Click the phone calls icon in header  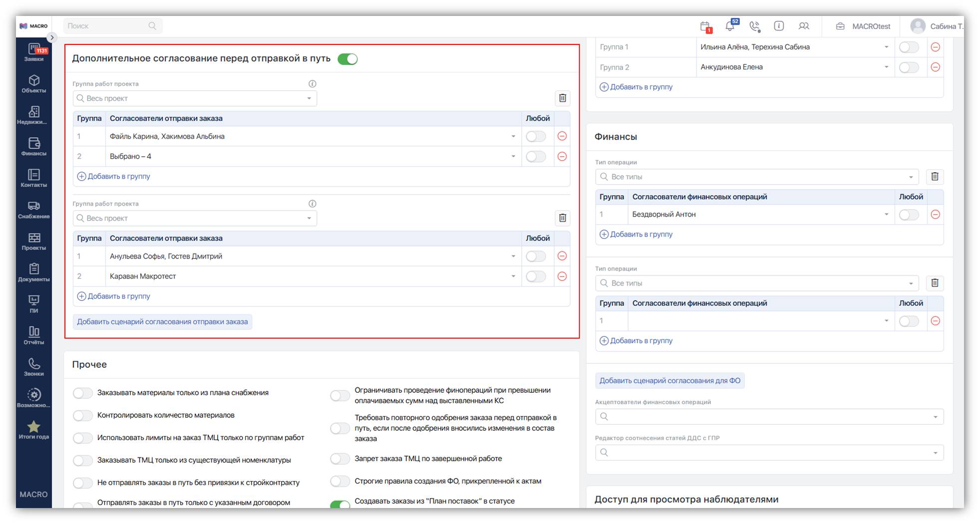[x=754, y=26]
